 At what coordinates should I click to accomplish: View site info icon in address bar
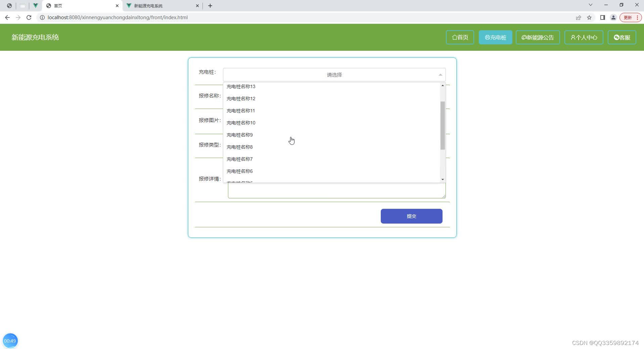(42, 17)
